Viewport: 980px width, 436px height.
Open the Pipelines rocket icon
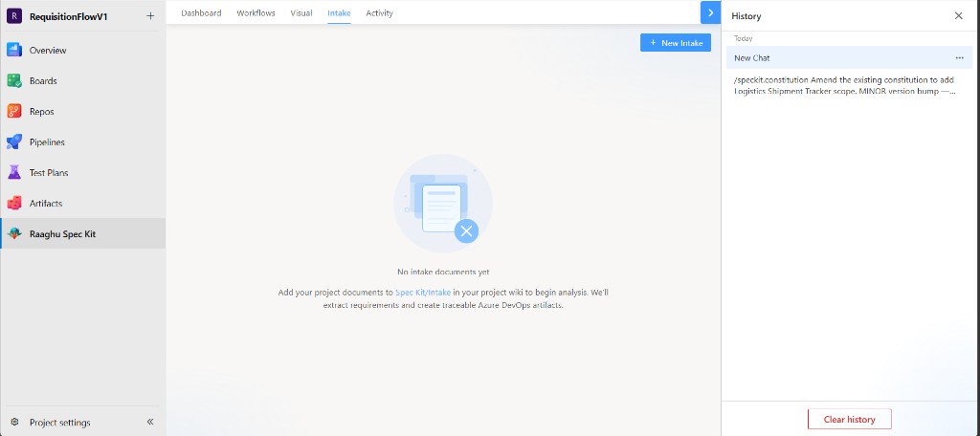[x=14, y=142]
